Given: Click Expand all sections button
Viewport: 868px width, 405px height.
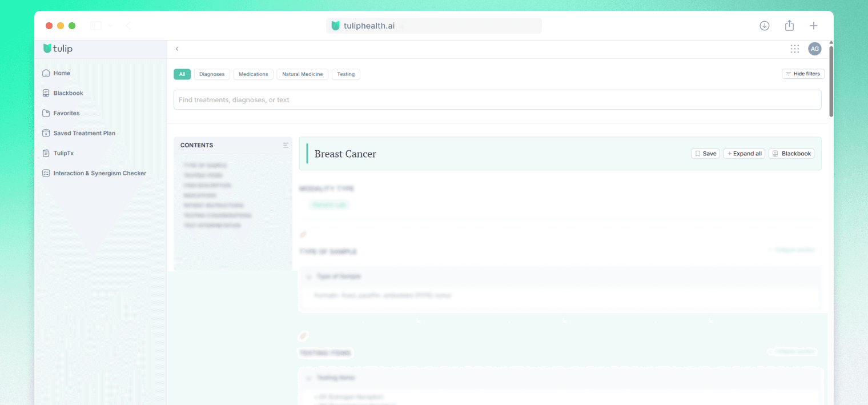Looking at the screenshot, I should click(744, 154).
